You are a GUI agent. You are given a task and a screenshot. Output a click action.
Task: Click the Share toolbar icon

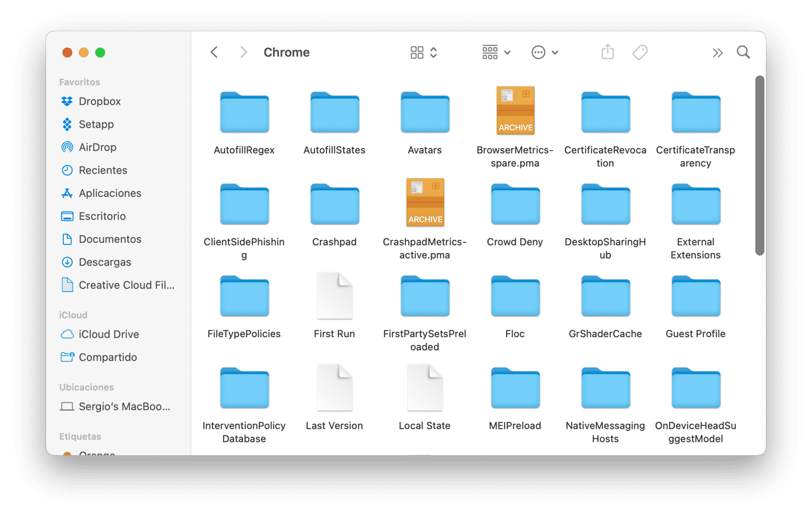click(608, 52)
